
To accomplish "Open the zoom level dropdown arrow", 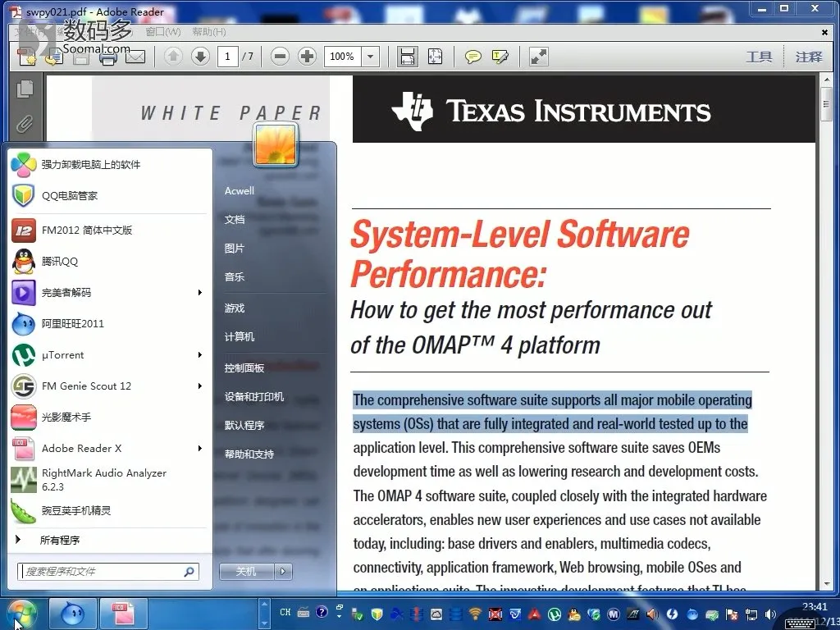I will [x=370, y=57].
